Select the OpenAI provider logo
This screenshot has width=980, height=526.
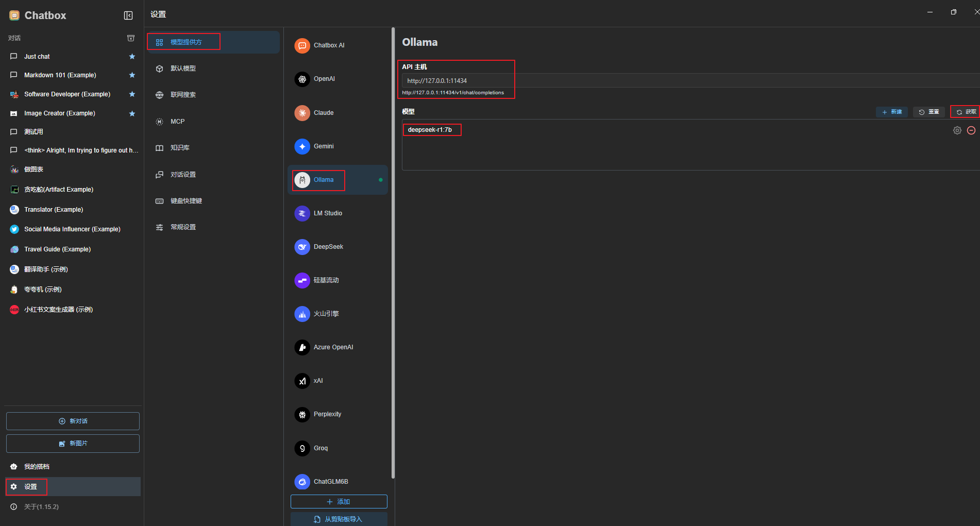click(302, 79)
